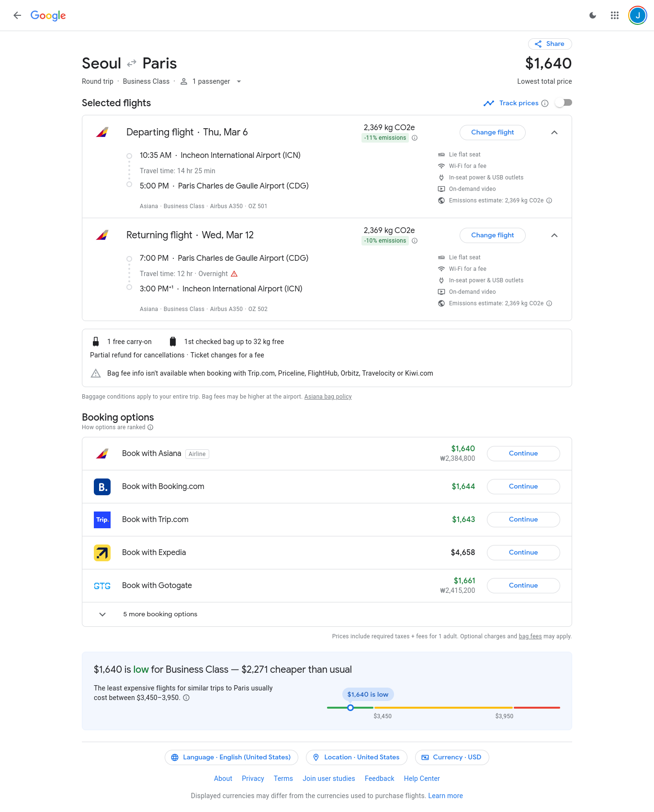Viewport: 654px width, 812px height.
Task: Click the back arrow icon
Action: coord(17,15)
